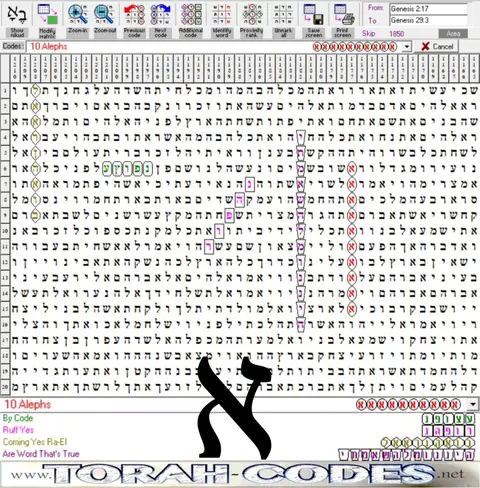
Task: Select the 'By Code' legend entry
Action: pos(18,418)
